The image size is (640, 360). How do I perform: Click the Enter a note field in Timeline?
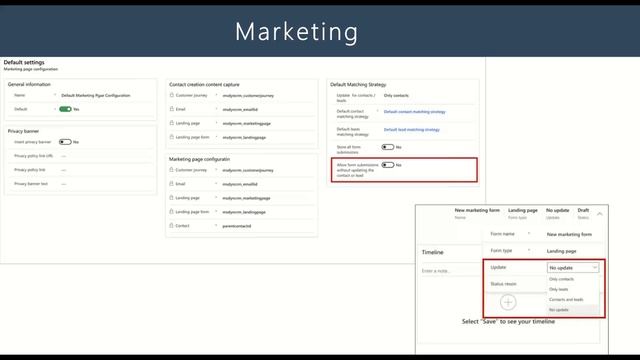click(x=451, y=271)
